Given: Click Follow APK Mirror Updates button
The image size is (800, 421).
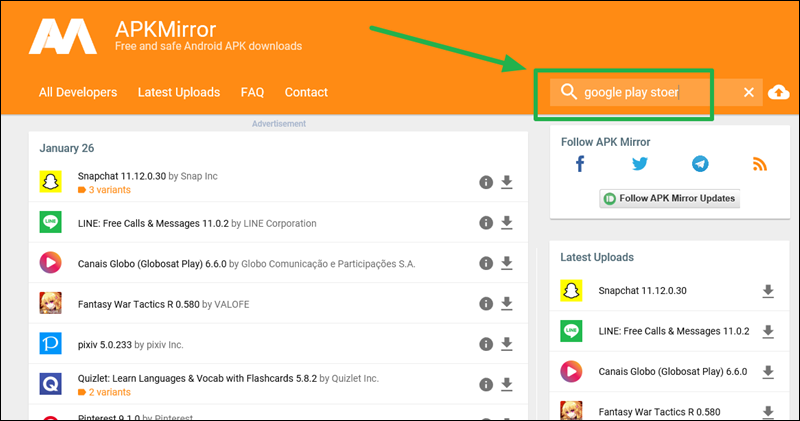Looking at the screenshot, I should (669, 199).
